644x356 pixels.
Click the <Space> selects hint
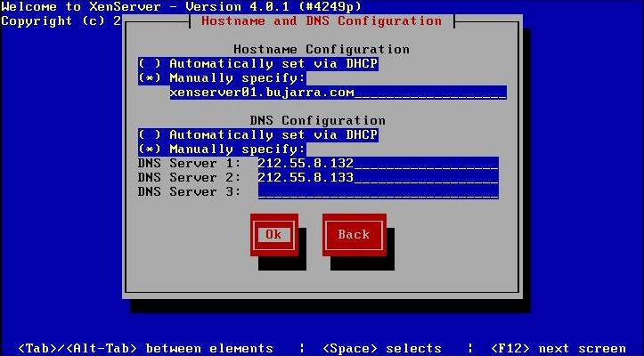tap(382, 349)
